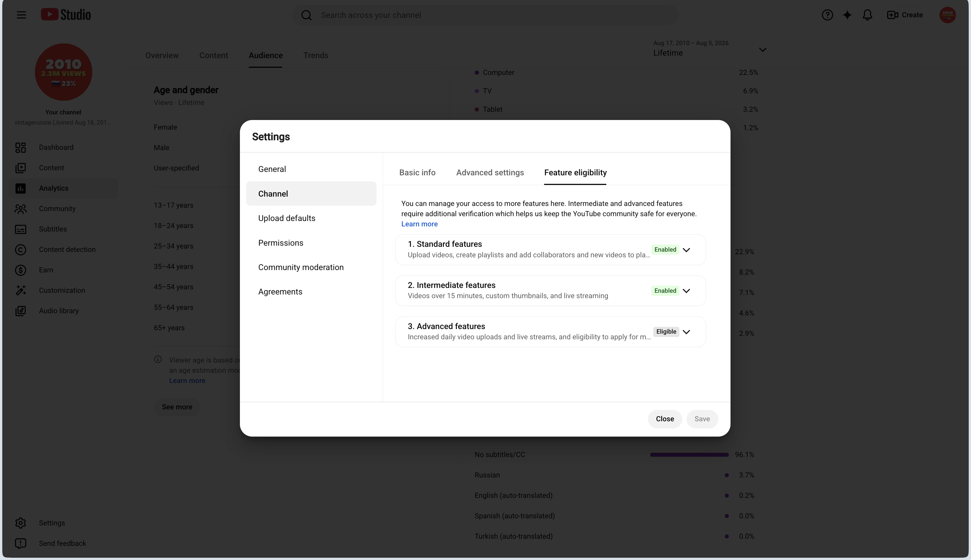Follow Learn more under viewer age note
This screenshot has height=560, width=971.
tap(187, 380)
